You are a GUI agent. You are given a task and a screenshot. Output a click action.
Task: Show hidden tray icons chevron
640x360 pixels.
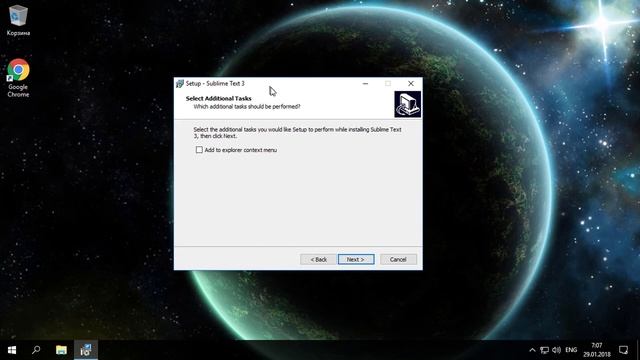pos(532,350)
